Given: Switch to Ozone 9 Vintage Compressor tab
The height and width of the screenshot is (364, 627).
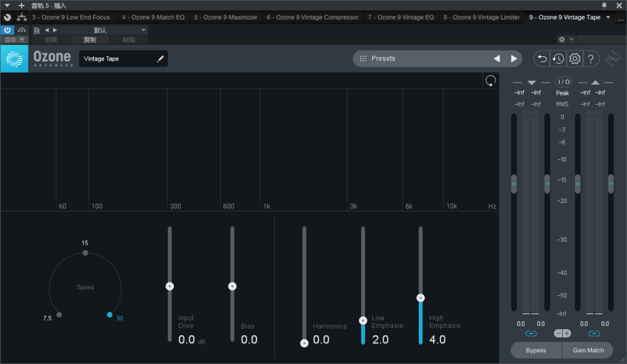Looking at the screenshot, I should (313, 17).
